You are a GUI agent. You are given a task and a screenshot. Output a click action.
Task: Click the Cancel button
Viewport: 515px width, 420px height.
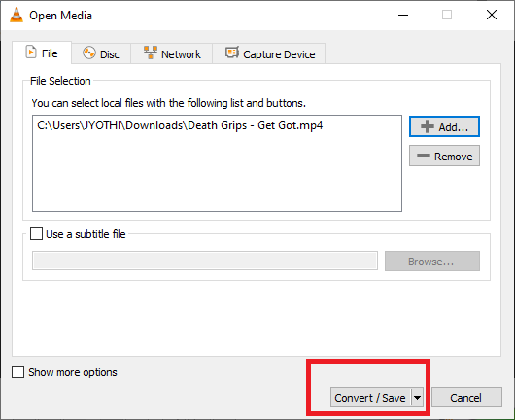pyautogui.click(x=466, y=398)
